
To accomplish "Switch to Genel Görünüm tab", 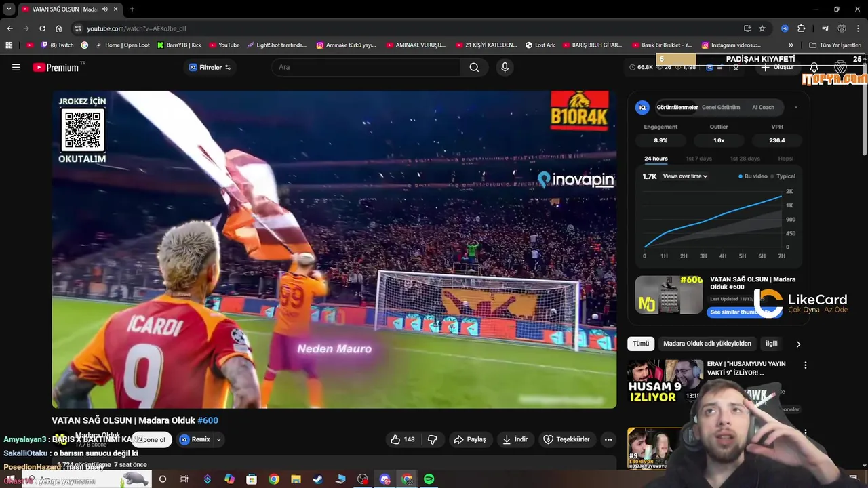I will click(720, 107).
